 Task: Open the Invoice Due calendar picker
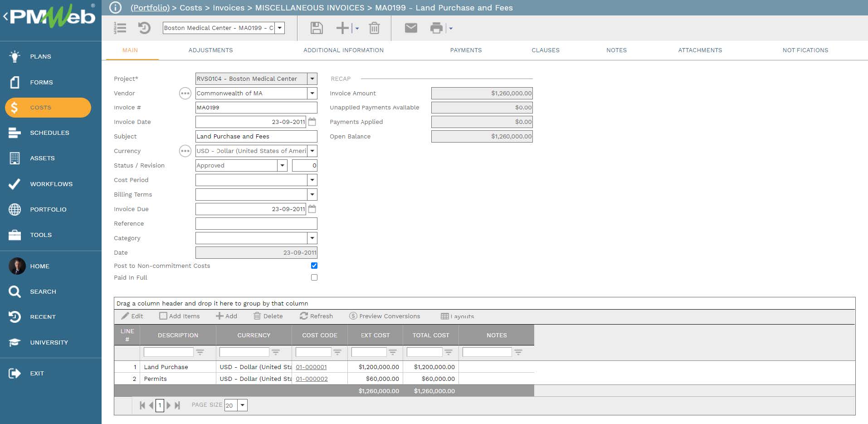(312, 209)
